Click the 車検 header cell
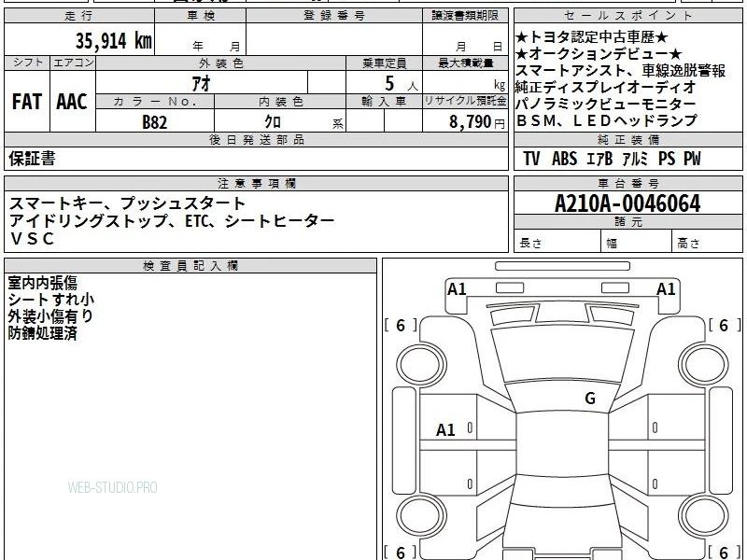This screenshot has height=560, width=747. click(x=201, y=16)
